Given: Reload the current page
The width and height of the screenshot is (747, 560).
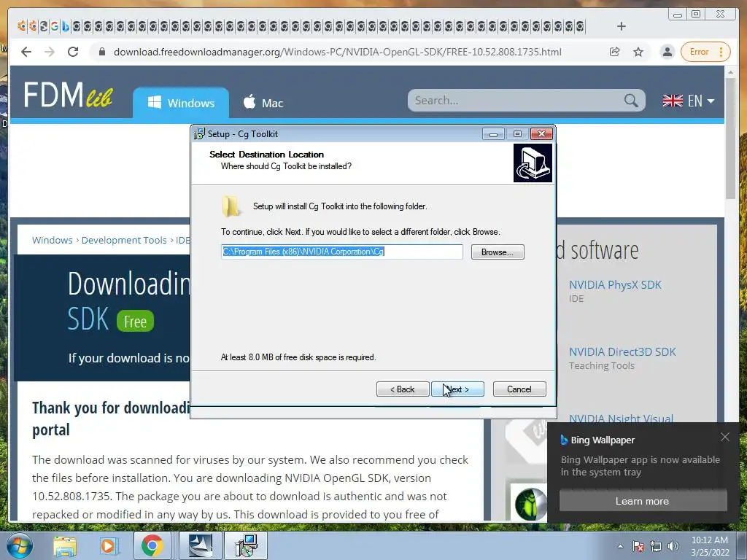Looking at the screenshot, I should (73, 52).
